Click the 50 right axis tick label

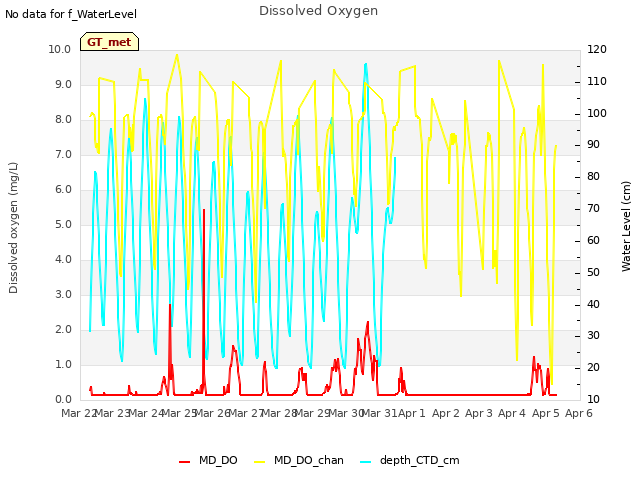point(593,272)
